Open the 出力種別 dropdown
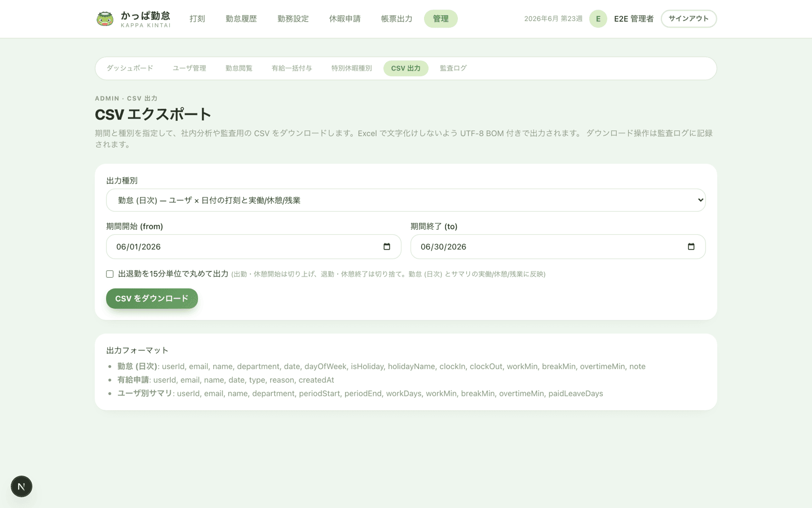Screen dimensions: 812x508 click(406, 200)
